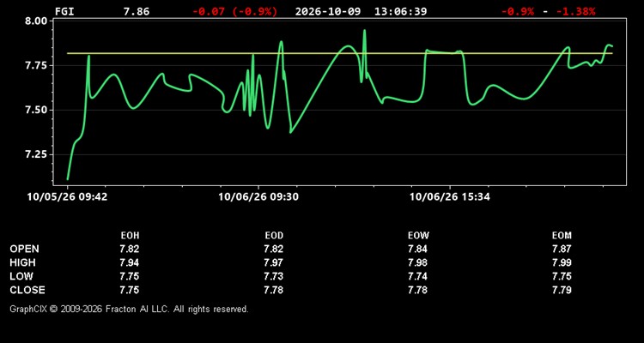Click the EOM high value 7.99
The height and width of the screenshot is (343, 644).
click(x=562, y=262)
